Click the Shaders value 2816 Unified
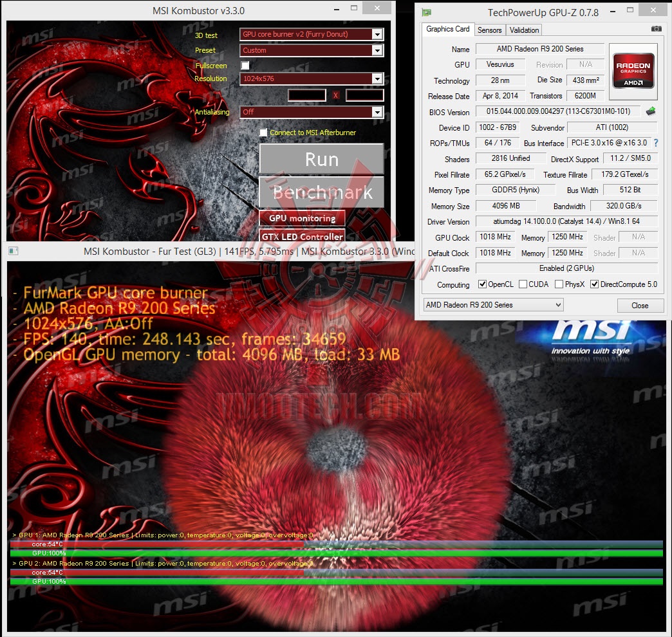Image resolution: width=672 pixels, height=637 pixels. [510, 158]
